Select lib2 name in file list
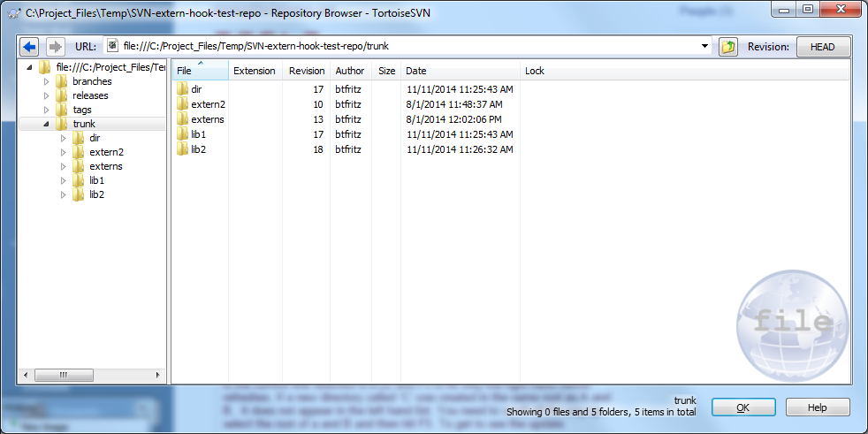Screen dimensions: 868x434 (199, 149)
